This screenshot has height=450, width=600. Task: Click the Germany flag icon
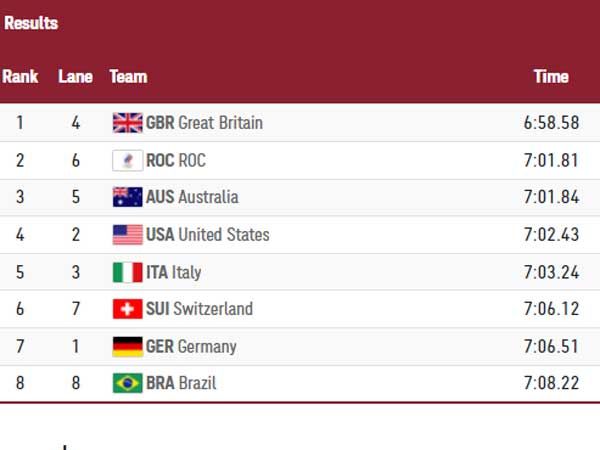127,347
